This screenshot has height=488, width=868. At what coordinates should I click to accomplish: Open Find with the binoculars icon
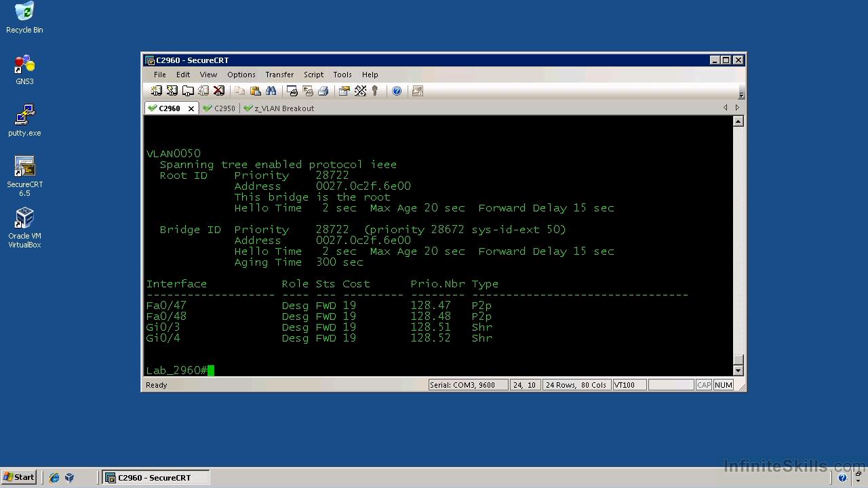[x=271, y=91]
